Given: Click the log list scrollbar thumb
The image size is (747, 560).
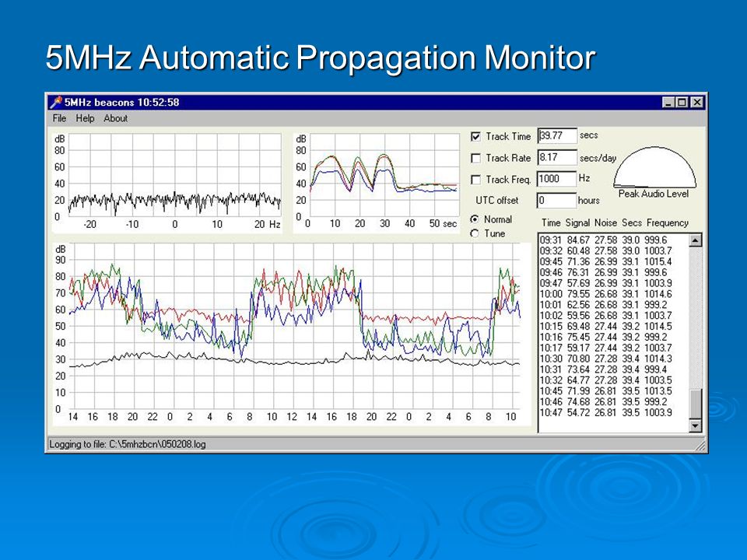Looking at the screenshot, I should click(x=695, y=404).
